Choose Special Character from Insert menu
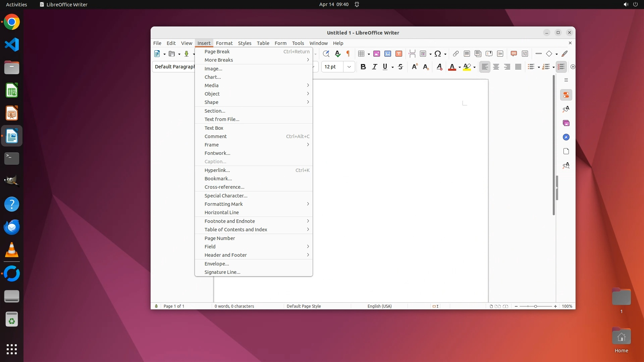 (226, 196)
